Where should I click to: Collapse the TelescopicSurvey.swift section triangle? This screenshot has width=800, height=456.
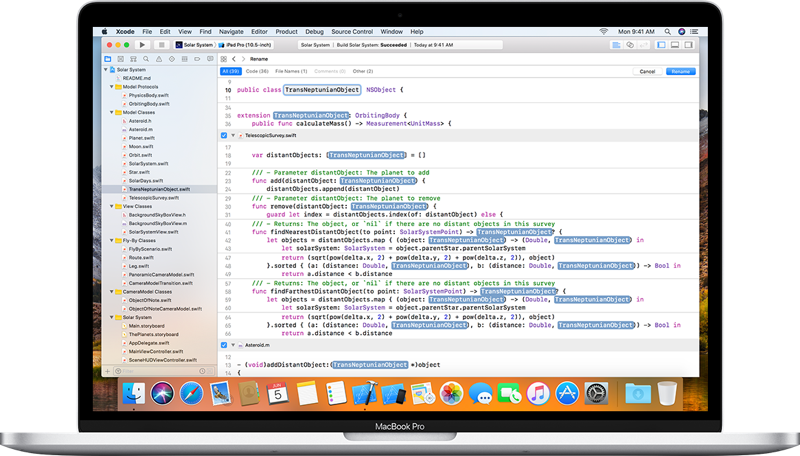click(x=234, y=134)
